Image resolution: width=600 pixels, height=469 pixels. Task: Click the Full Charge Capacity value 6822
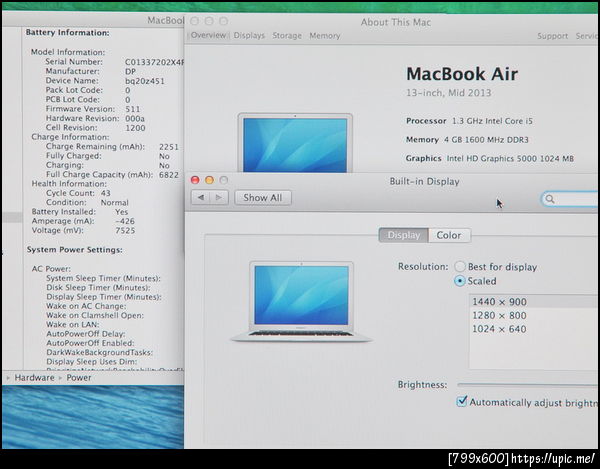coord(169,175)
